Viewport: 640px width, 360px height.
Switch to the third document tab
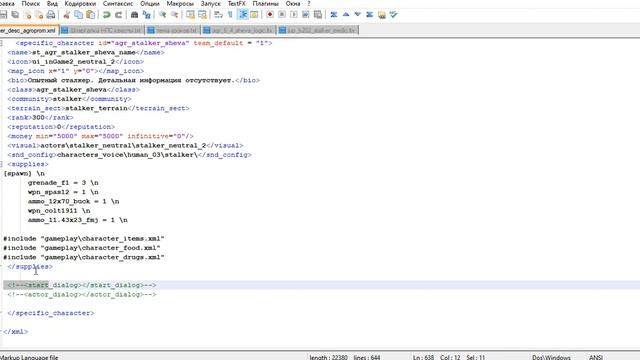173,30
